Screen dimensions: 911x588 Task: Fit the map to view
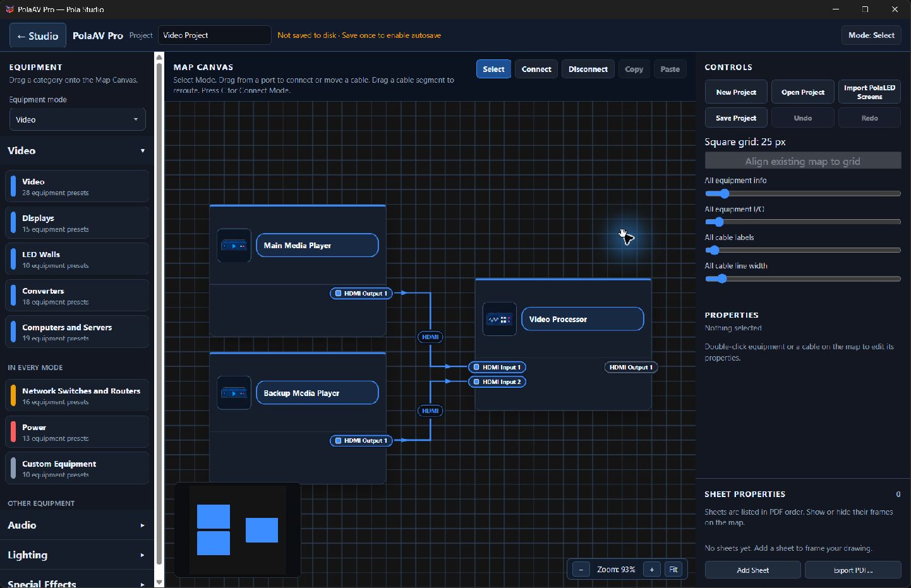point(673,570)
